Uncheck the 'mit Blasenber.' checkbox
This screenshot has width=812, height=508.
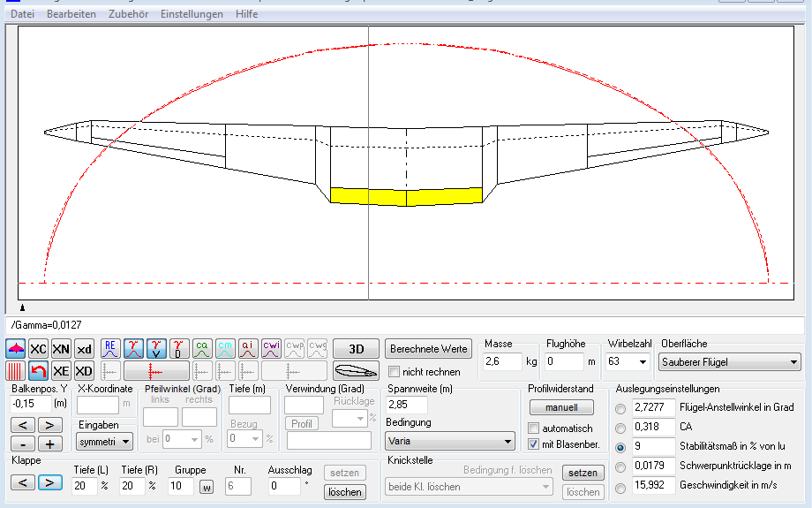[533, 444]
